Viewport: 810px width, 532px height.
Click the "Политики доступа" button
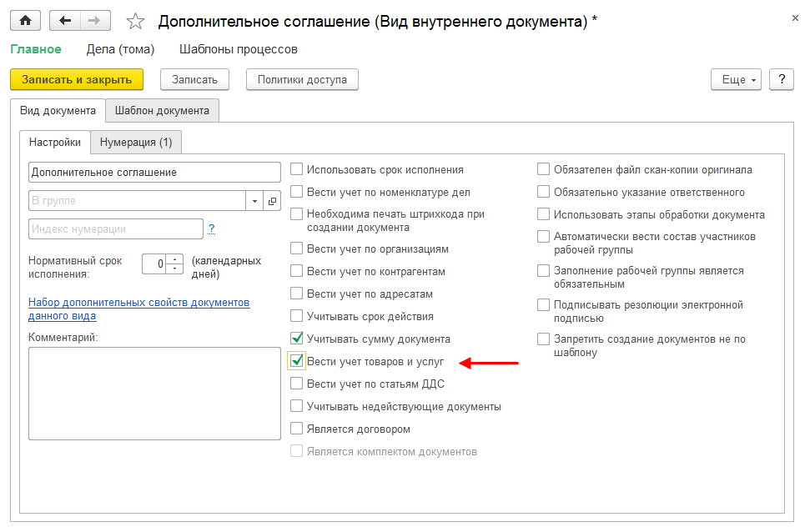tap(302, 79)
